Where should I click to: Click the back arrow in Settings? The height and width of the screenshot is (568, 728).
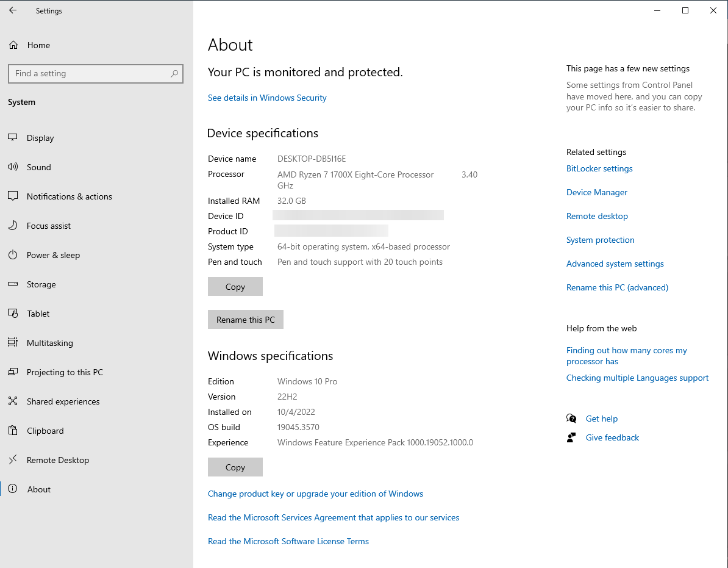pyautogui.click(x=13, y=10)
